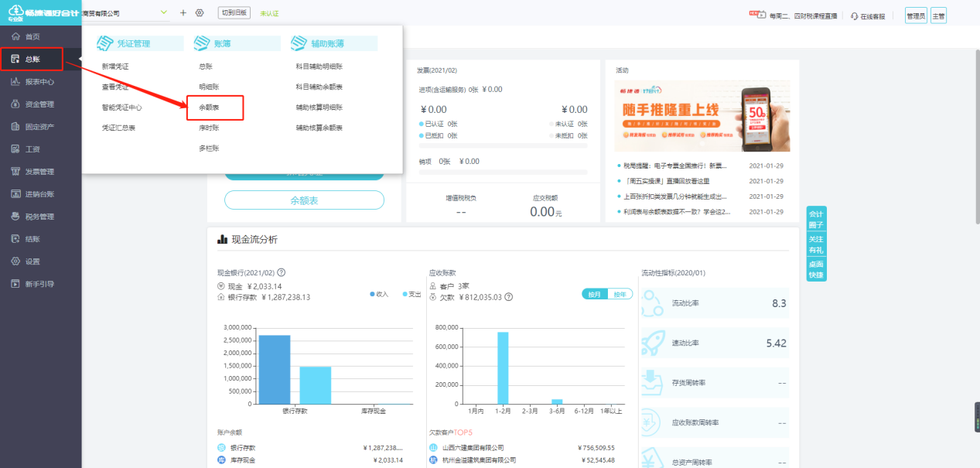Viewport: 980px width, 468px height.
Task: Click the settings gear next to company name
Action: [x=200, y=13]
